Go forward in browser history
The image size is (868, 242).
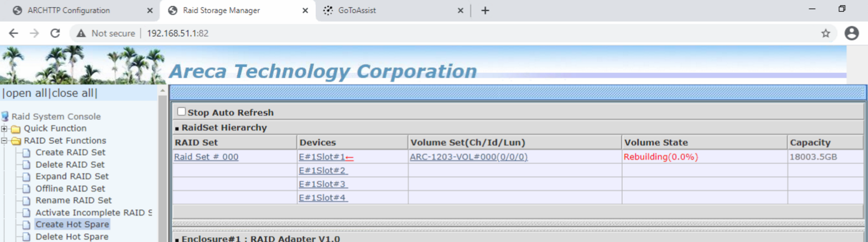(x=34, y=33)
